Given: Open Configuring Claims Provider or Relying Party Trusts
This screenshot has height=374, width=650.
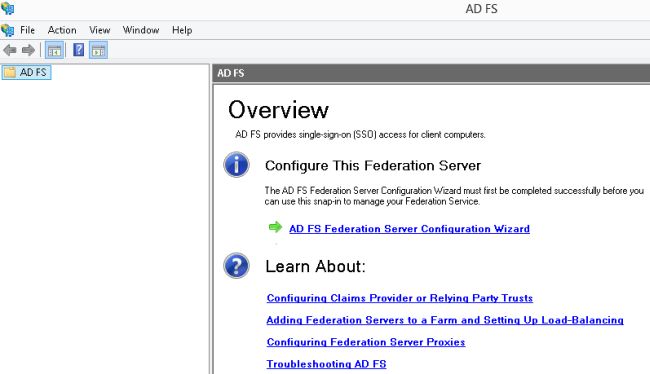Looking at the screenshot, I should coord(400,298).
